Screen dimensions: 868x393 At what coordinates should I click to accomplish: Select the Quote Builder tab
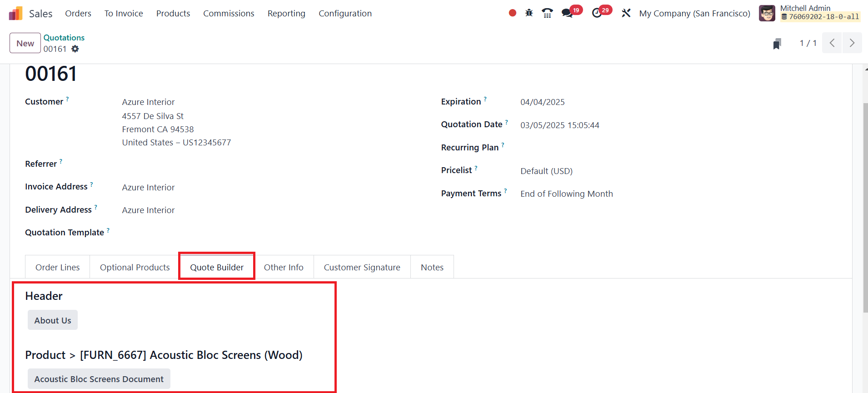pos(217,267)
